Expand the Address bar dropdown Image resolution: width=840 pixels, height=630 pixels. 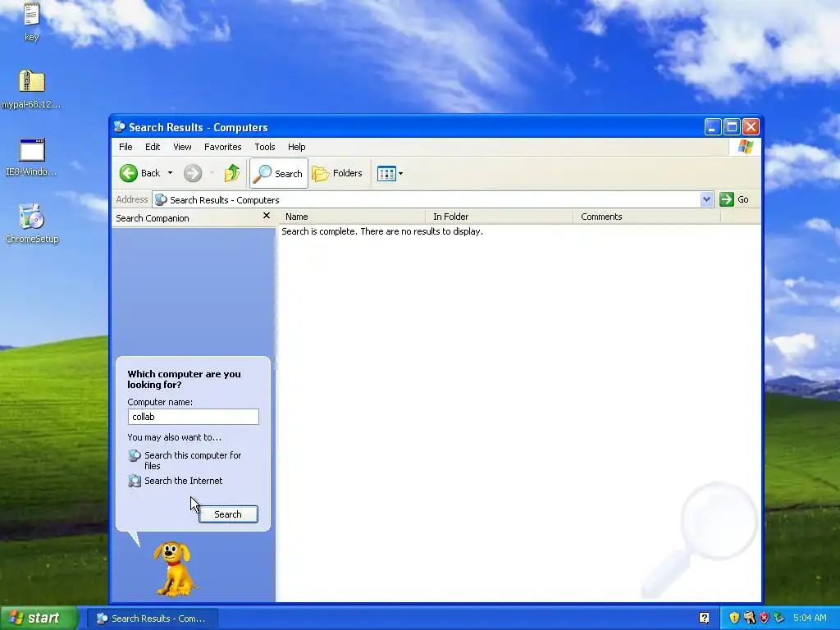tap(706, 199)
